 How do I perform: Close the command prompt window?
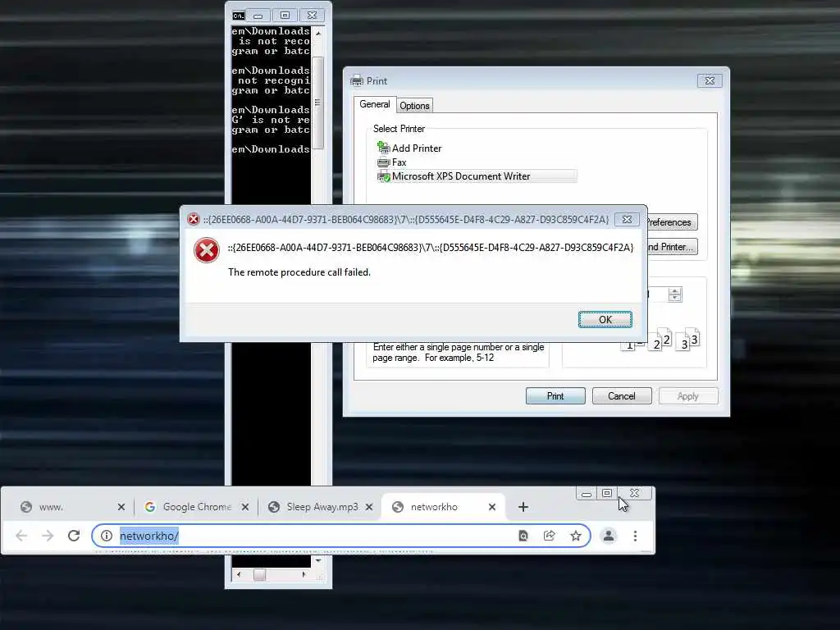pyautogui.click(x=312, y=16)
